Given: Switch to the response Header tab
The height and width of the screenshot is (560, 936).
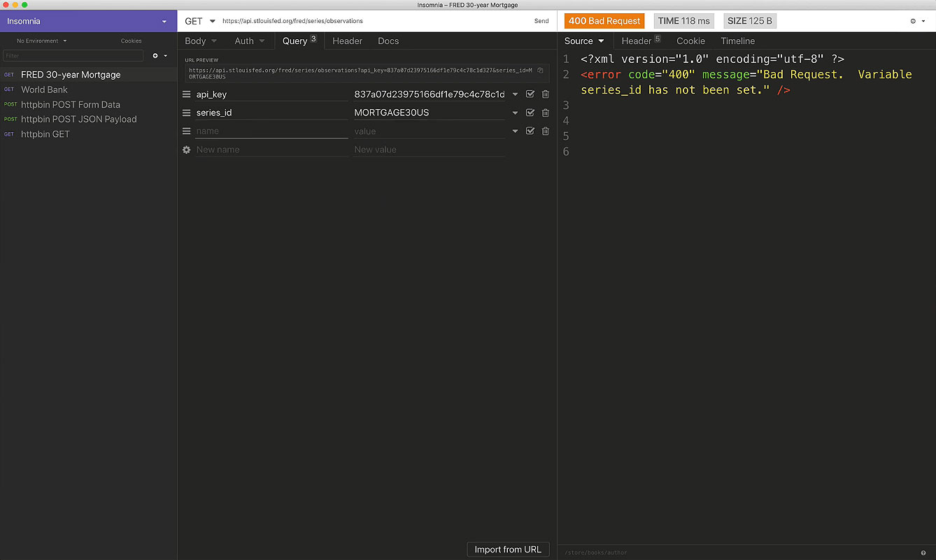Looking at the screenshot, I should point(641,41).
